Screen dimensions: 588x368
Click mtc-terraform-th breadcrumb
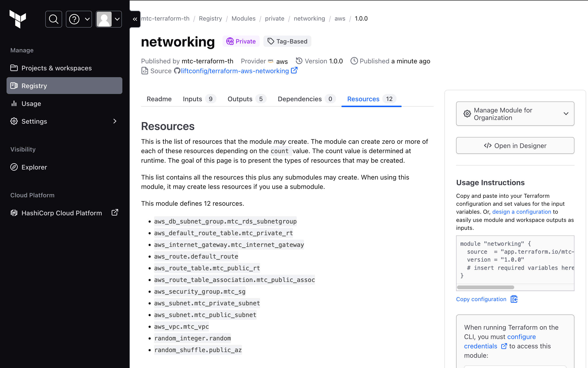click(165, 18)
